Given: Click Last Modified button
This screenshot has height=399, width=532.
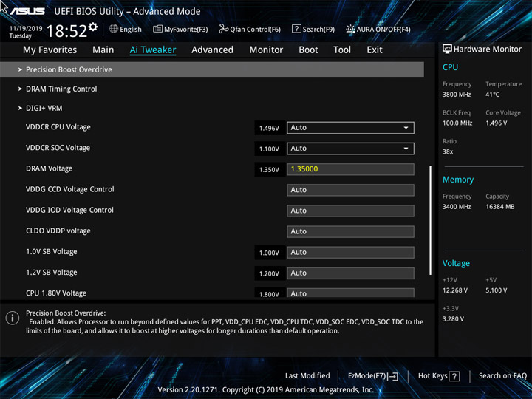Looking at the screenshot, I should 307,375.
